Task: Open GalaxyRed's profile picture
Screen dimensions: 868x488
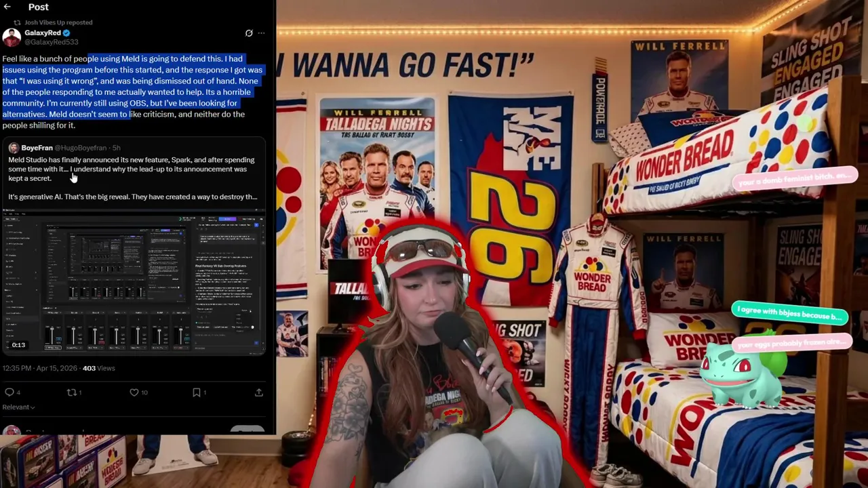Action: (12, 37)
